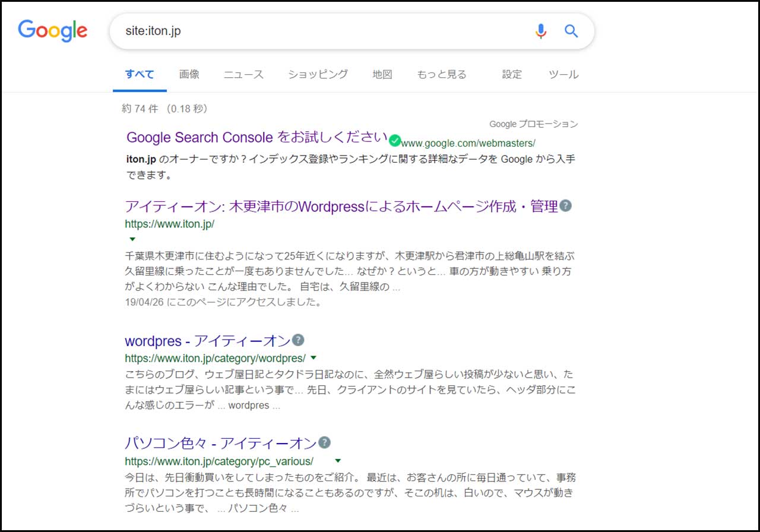Click question-mark icon beside wordpres - アイティーオン

point(299,340)
